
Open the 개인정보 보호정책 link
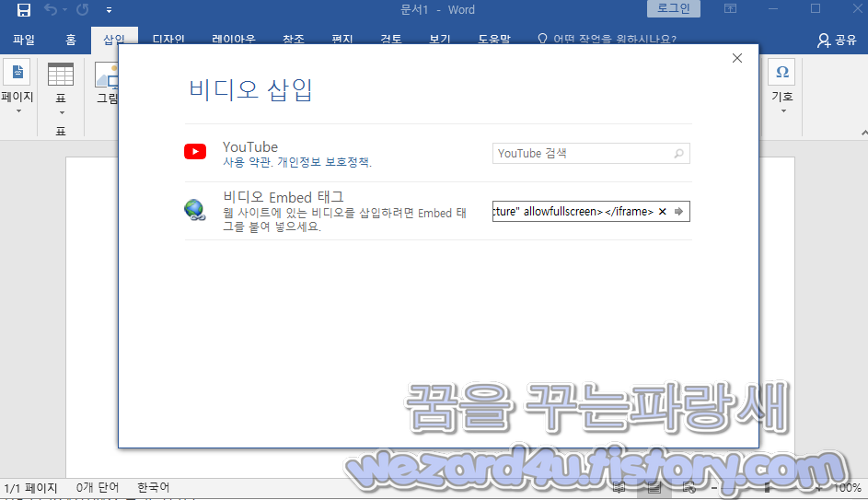pyautogui.click(x=323, y=162)
